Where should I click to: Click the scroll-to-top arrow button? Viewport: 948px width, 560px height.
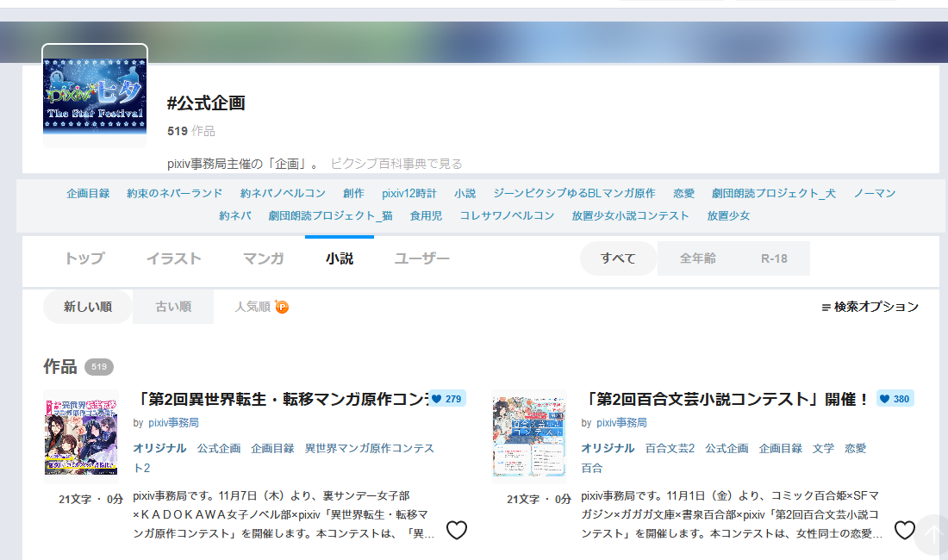coord(932,535)
